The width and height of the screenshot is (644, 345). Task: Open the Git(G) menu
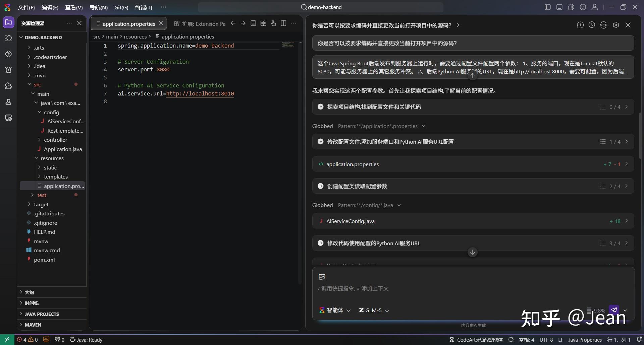[x=121, y=7]
